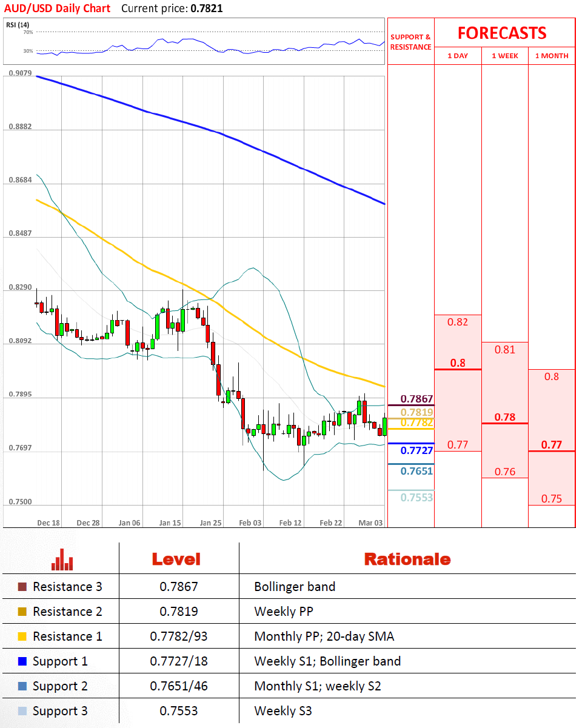The image size is (585, 728).
Task: Click the 0.76 lower 1-week forecast value
Action: (x=504, y=472)
